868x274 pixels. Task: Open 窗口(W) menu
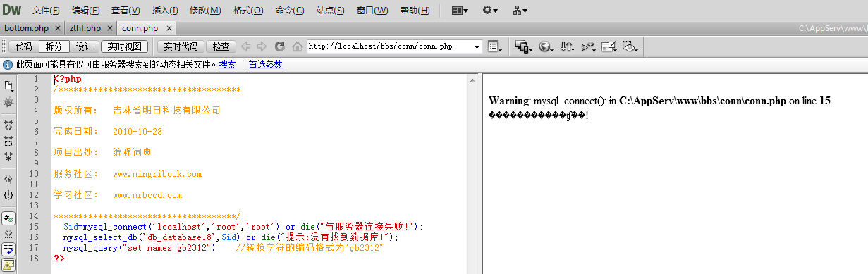[372, 11]
